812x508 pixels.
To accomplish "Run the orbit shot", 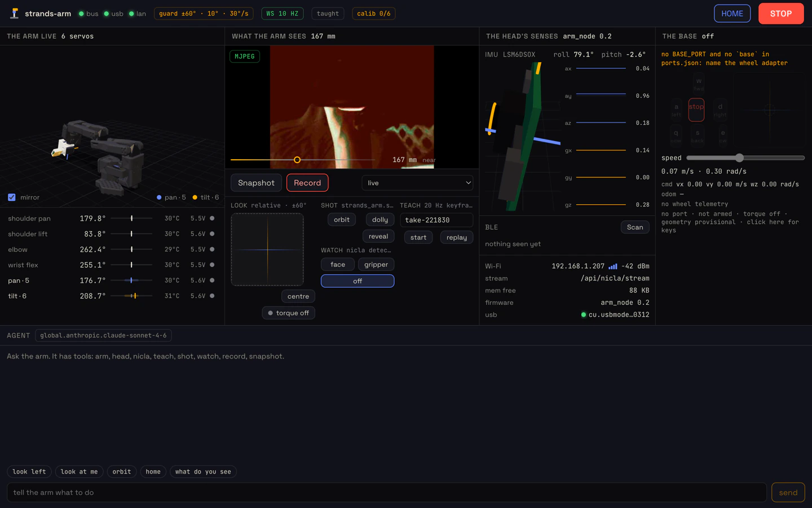I will click(x=342, y=220).
